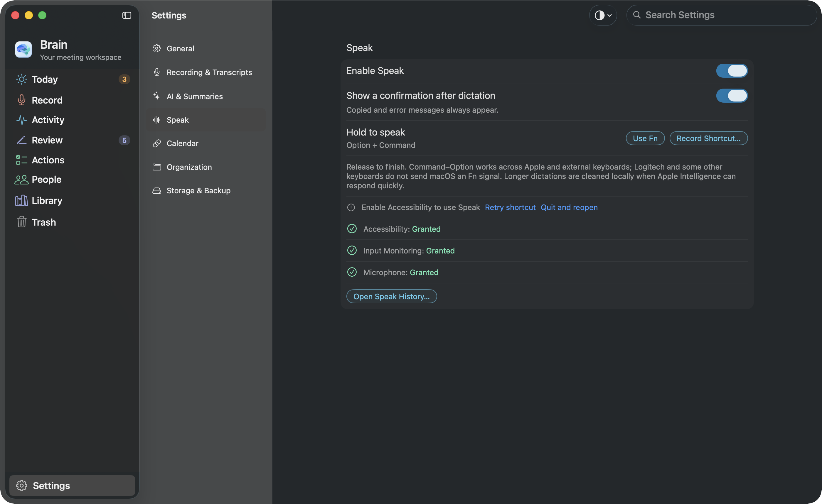The height and width of the screenshot is (504, 822).
Task: Open Speak History... button
Action: point(392,296)
